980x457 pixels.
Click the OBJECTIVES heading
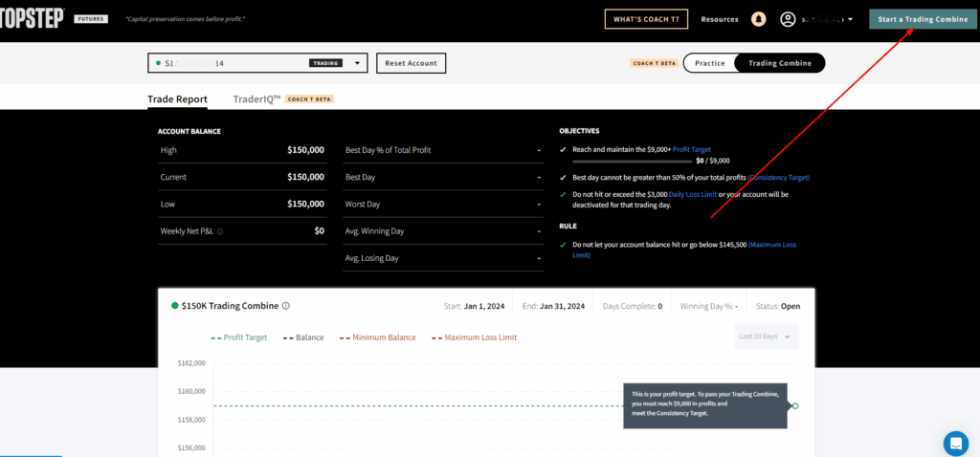click(579, 131)
